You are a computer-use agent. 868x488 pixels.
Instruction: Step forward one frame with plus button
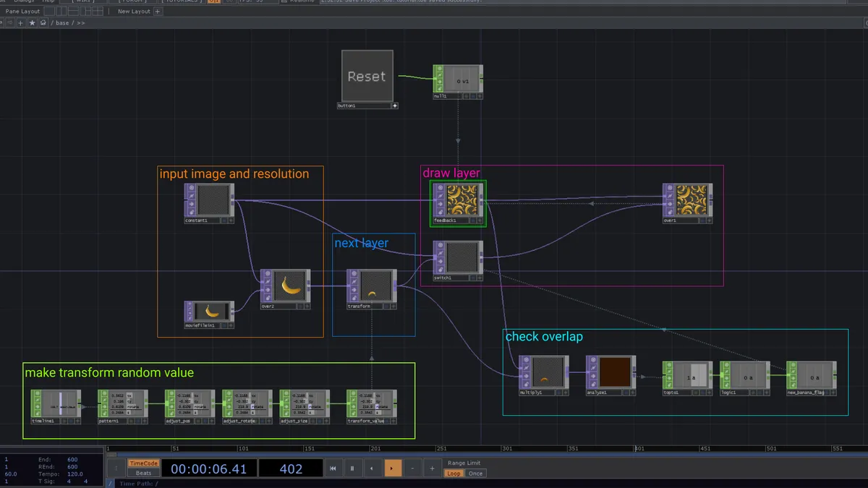point(432,468)
